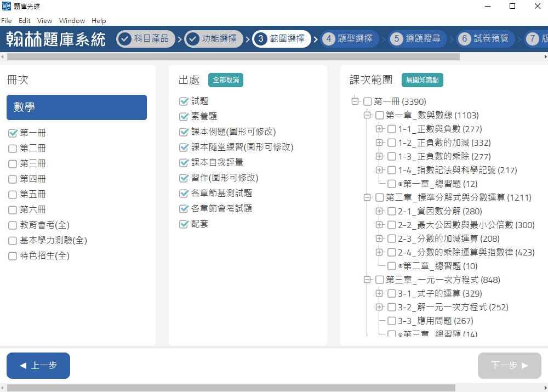Viewport: 548px width, 392px height.
Task: Uncheck 課本例題(圖形可修改) checkbox
Action: [x=184, y=132]
